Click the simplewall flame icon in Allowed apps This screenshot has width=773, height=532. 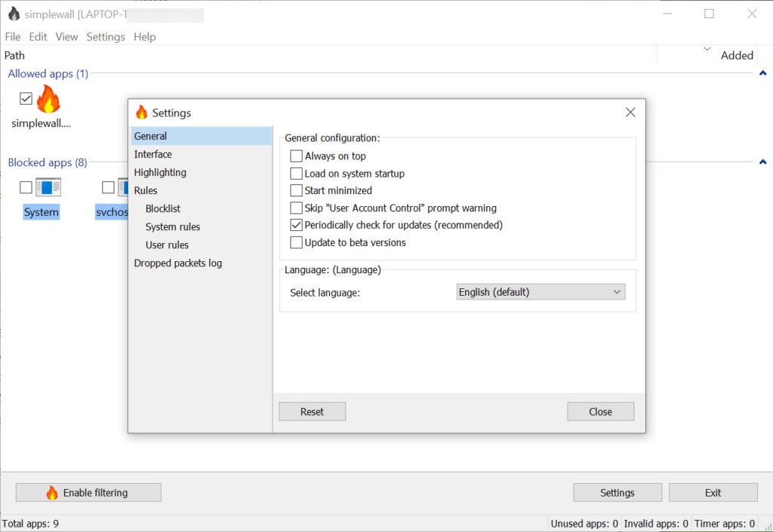click(x=48, y=99)
